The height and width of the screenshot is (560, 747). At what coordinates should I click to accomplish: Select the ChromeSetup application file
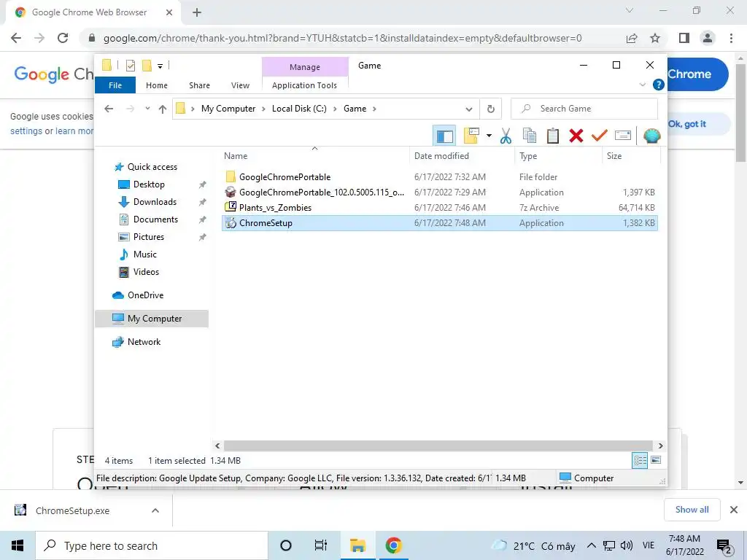(x=439, y=223)
